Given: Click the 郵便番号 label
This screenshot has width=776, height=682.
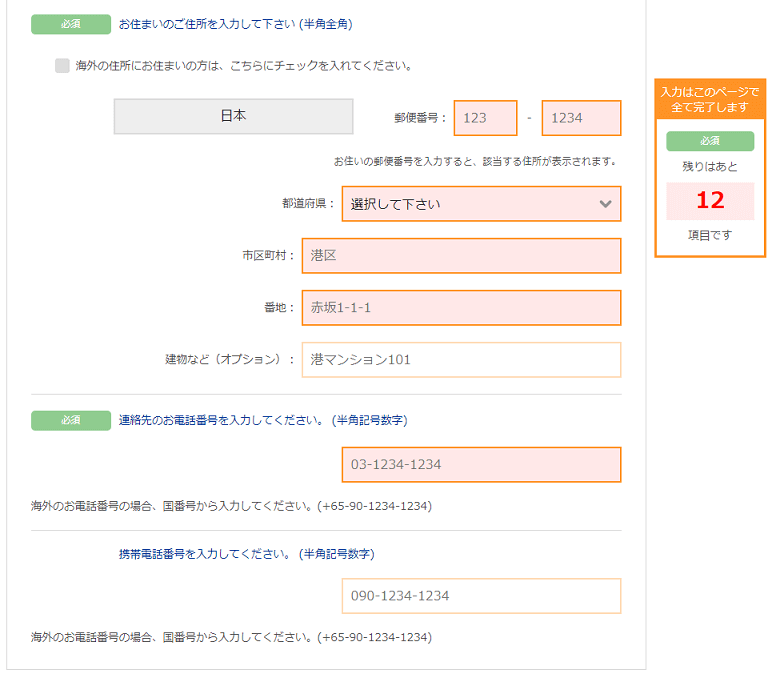Looking at the screenshot, I should point(420,118).
